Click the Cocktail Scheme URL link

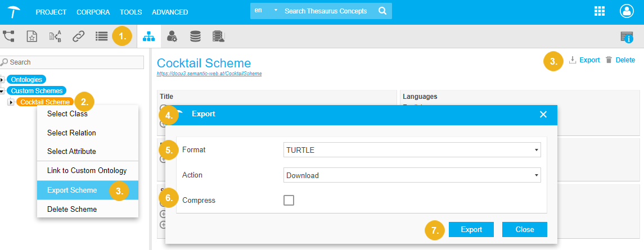click(209, 74)
